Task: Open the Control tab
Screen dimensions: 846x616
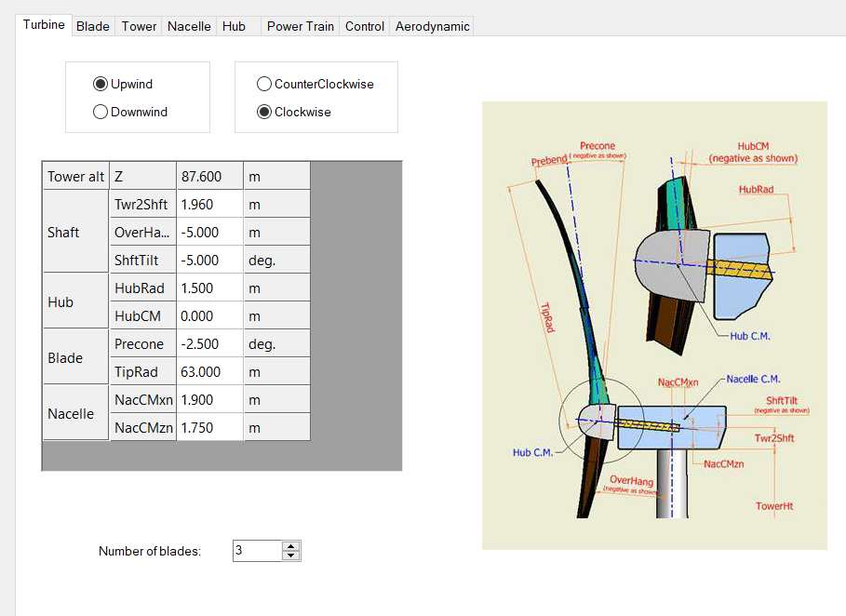Action: [365, 26]
